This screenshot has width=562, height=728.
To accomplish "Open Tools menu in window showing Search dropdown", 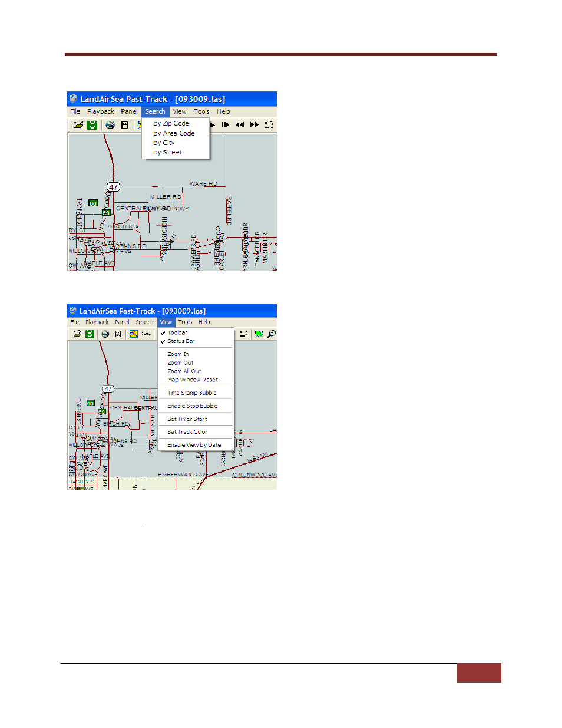I will (x=201, y=111).
